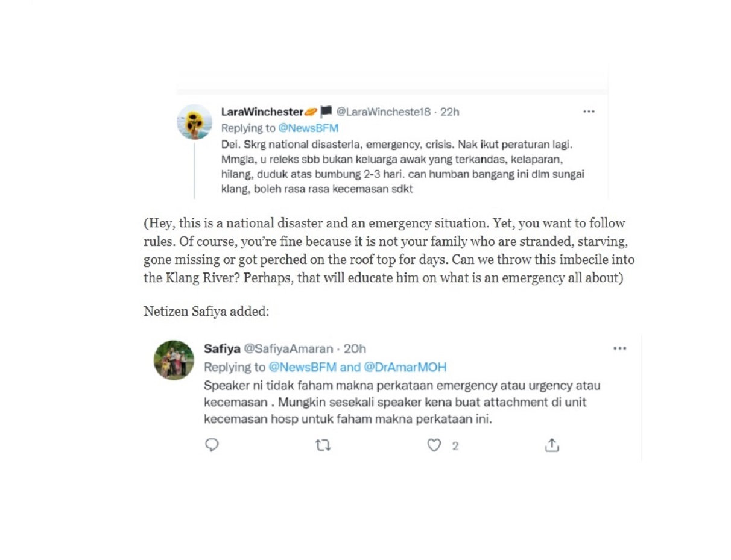Screen dimensions: 731x560
Task: Like Safiya's tweet with heart icon
Action: (434, 445)
